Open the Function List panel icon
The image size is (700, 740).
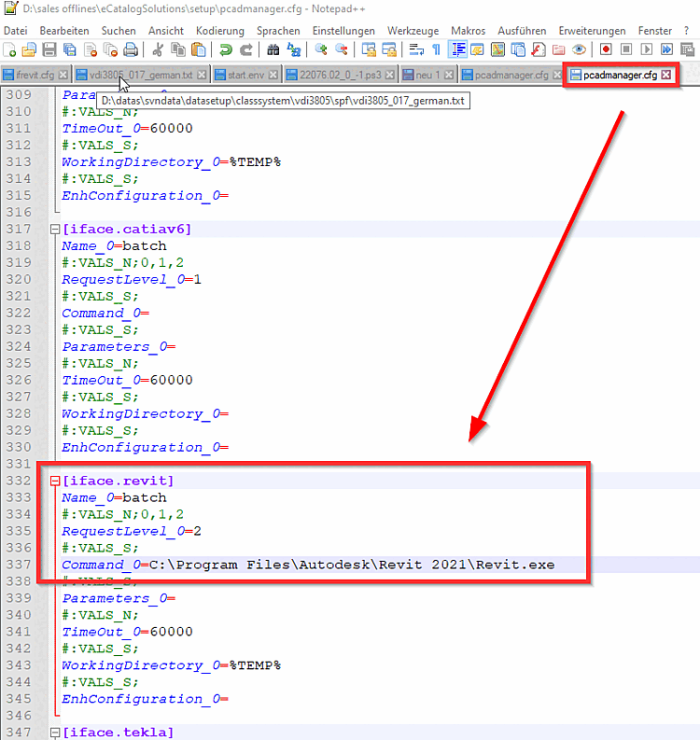click(539, 49)
